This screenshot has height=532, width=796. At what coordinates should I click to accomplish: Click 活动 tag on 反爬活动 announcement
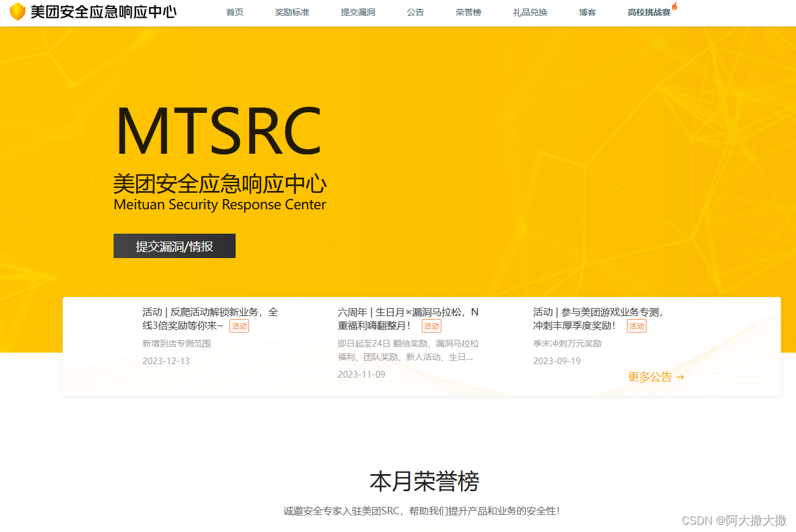tap(239, 326)
